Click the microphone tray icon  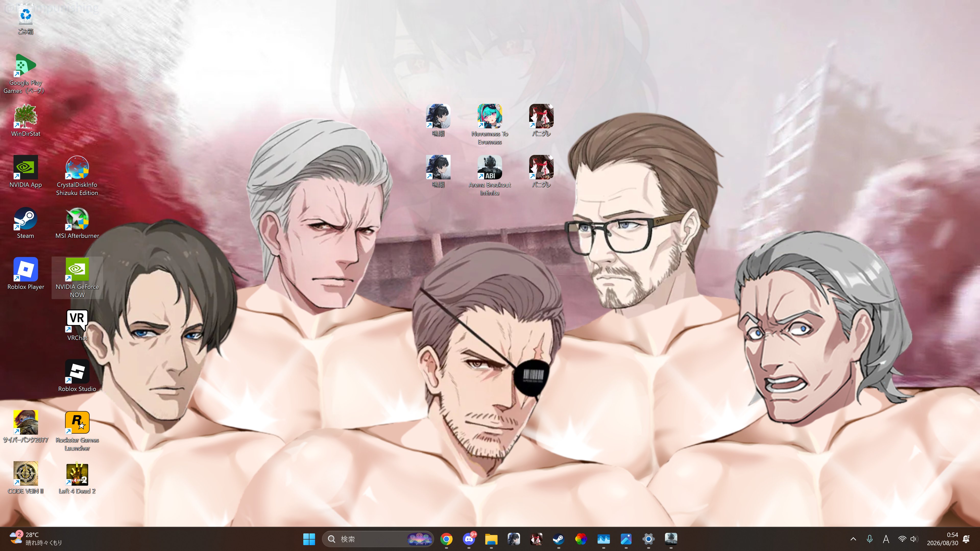pyautogui.click(x=870, y=539)
